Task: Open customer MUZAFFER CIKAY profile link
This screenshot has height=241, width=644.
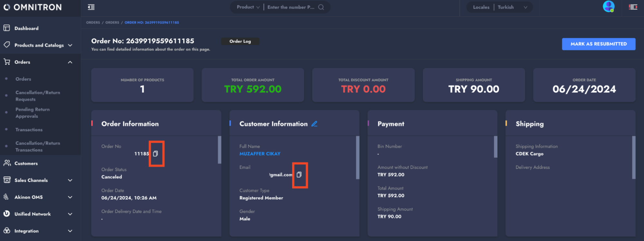Action: pos(260,154)
